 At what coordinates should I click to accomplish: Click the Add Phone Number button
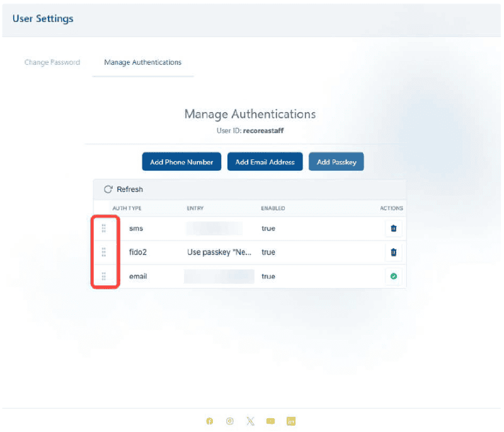(181, 162)
